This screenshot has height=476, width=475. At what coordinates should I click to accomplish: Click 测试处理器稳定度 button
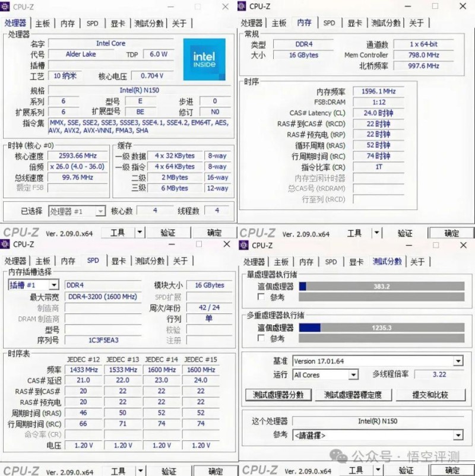[353, 395]
